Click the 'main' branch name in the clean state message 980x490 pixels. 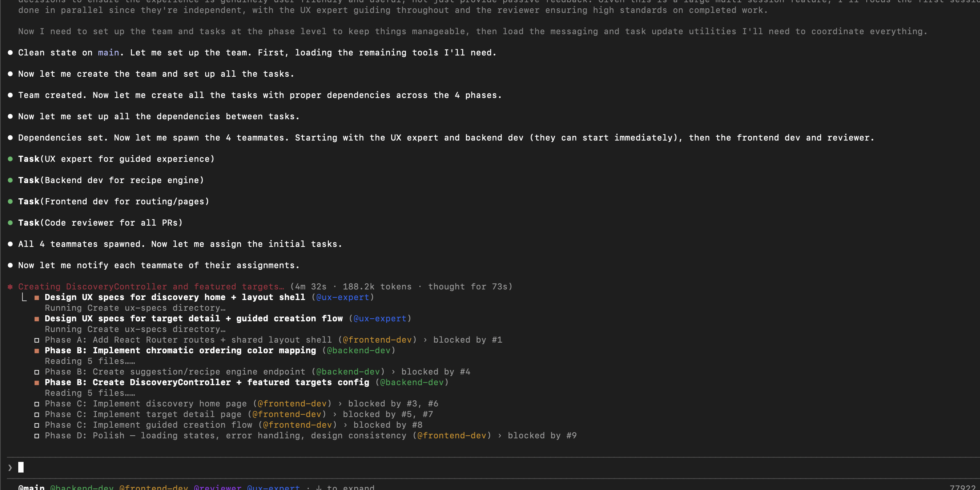coord(108,52)
